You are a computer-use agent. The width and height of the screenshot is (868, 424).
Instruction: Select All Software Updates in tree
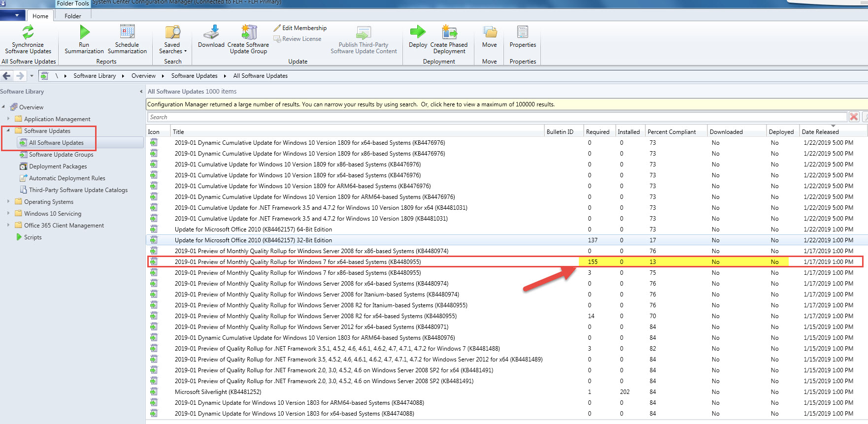tap(56, 143)
